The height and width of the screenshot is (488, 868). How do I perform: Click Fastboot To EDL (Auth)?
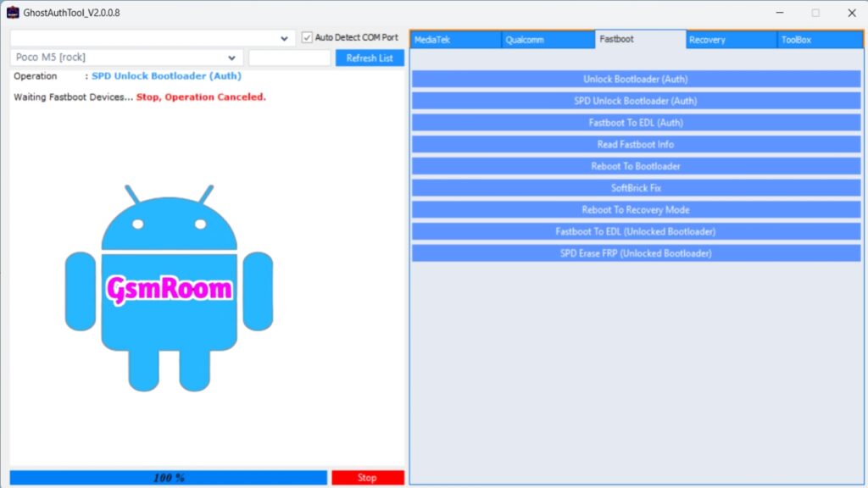click(636, 123)
